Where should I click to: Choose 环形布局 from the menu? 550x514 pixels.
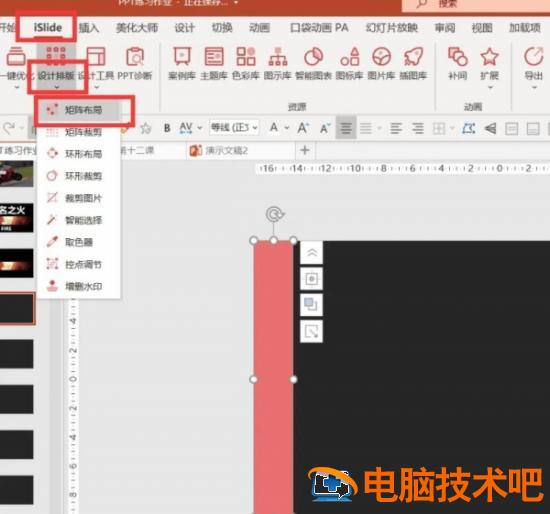click(x=79, y=154)
